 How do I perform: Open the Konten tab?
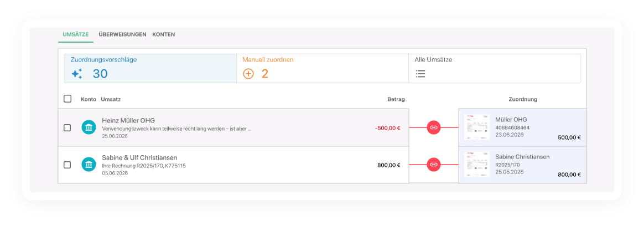pos(163,34)
